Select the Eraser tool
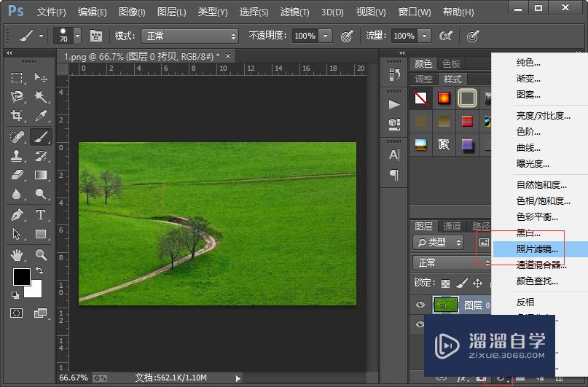Image resolution: width=588 pixels, height=387 pixels. click(17, 175)
